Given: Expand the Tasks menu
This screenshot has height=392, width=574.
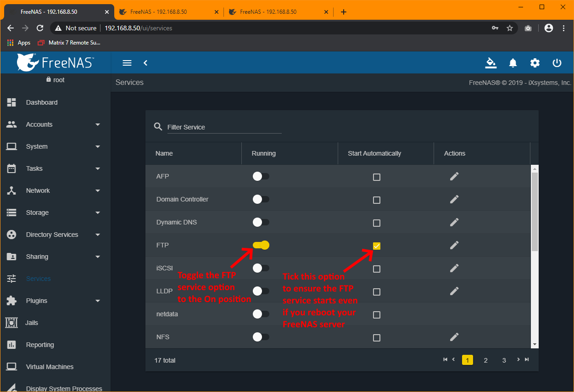Looking at the screenshot, I should (55, 168).
